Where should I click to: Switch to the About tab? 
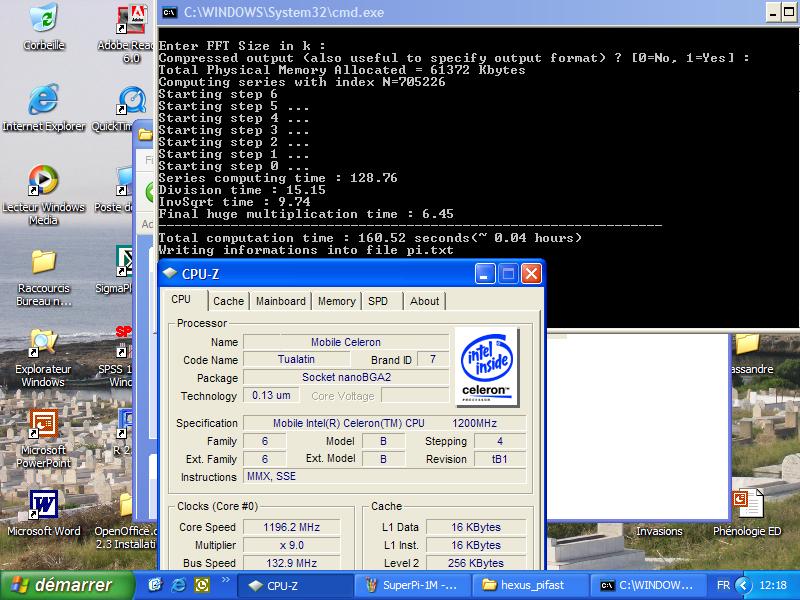[424, 301]
